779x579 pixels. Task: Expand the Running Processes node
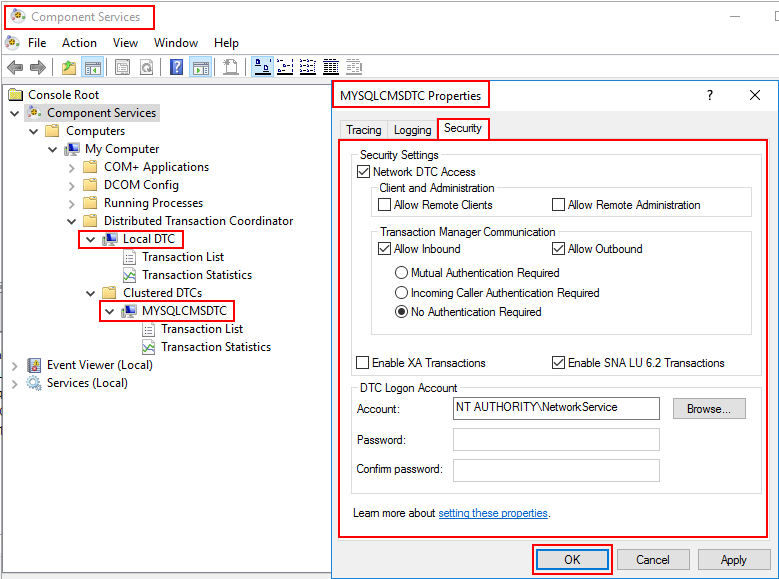pos(72,203)
